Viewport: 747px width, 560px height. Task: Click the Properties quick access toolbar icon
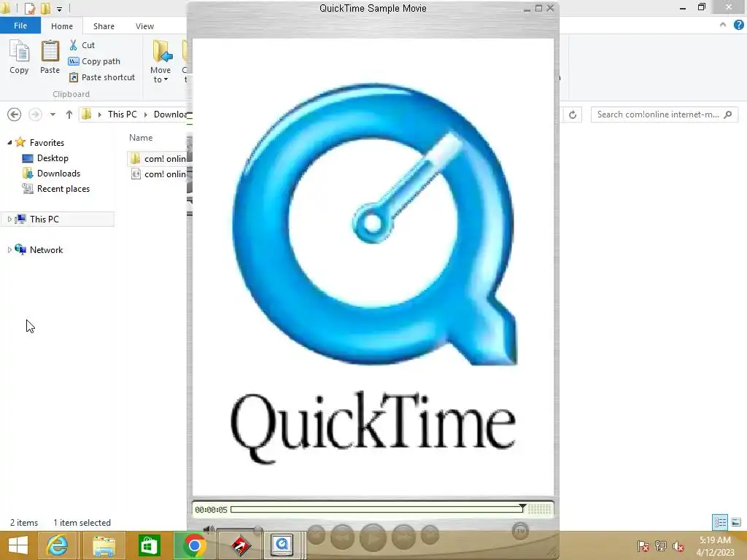[x=29, y=8]
